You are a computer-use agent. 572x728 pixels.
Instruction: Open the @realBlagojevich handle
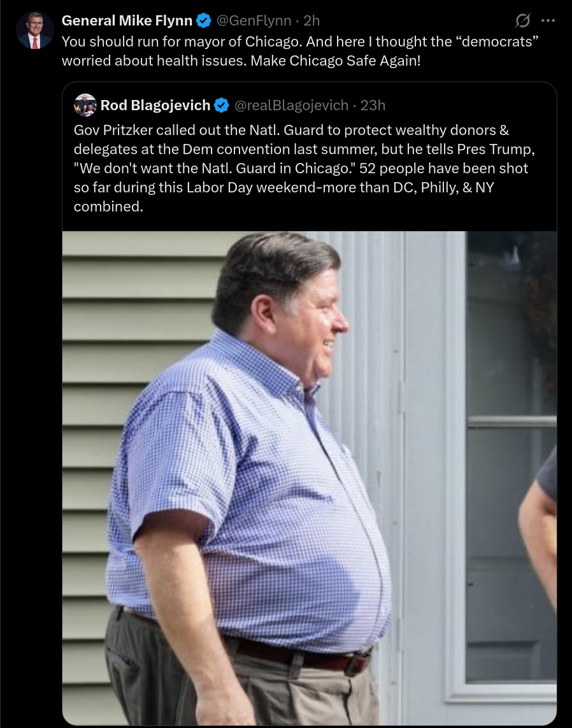291,105
